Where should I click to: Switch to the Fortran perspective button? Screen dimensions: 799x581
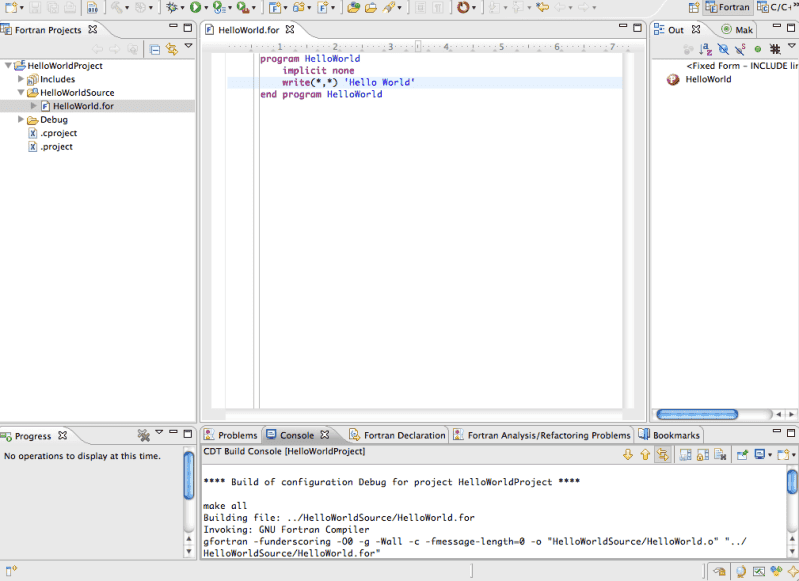[x=727, y=7]
